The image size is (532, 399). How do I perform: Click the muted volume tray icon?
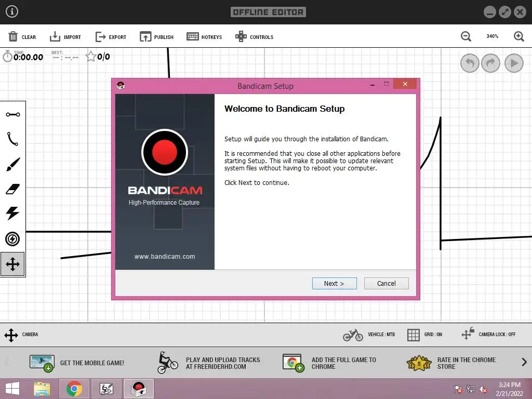point(483,389)
